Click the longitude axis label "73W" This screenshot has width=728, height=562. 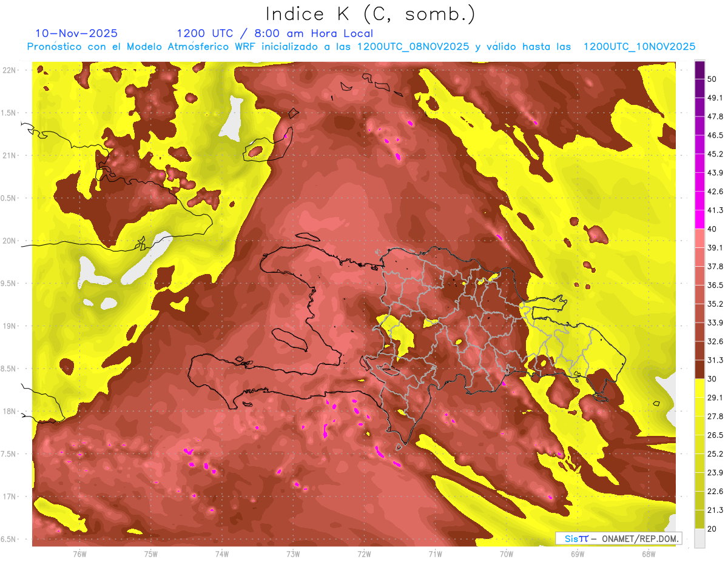point(293,554)
